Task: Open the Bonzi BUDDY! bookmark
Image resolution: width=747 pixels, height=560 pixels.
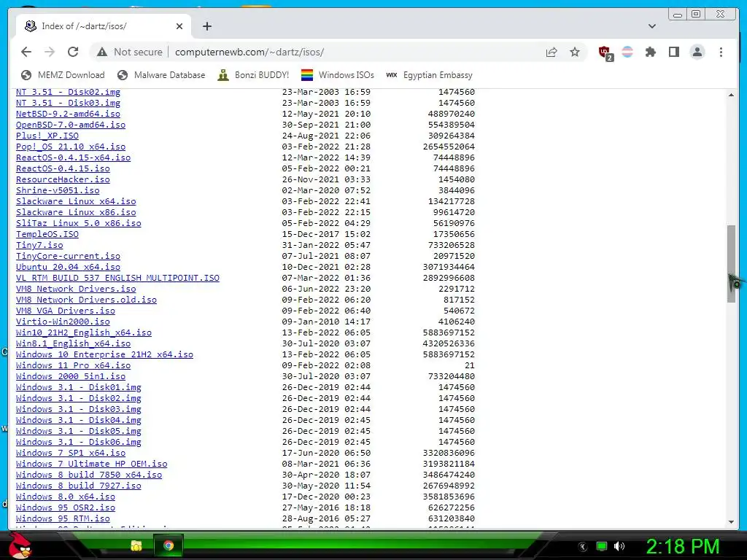Action: click(x=253, y=75)
